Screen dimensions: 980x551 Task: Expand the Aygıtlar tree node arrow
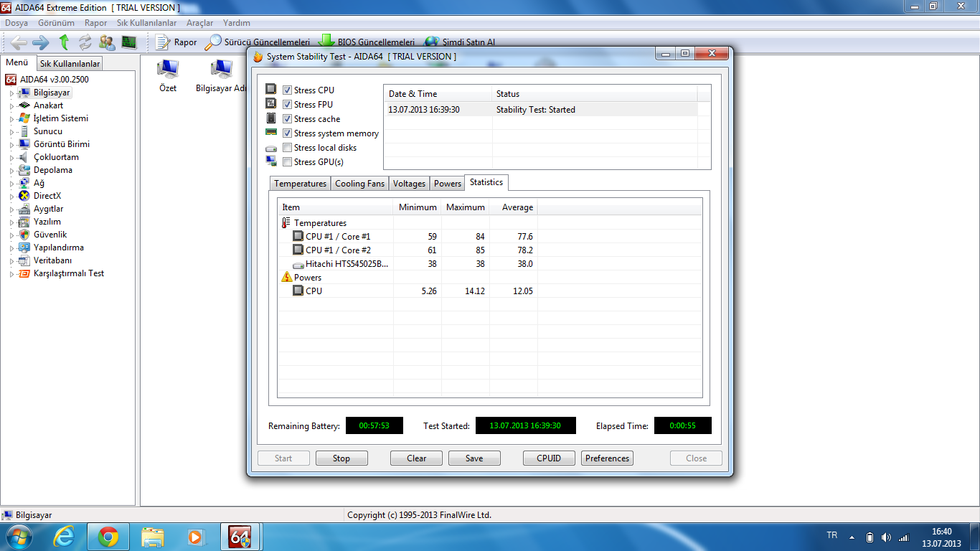click(x=11, y=209)
